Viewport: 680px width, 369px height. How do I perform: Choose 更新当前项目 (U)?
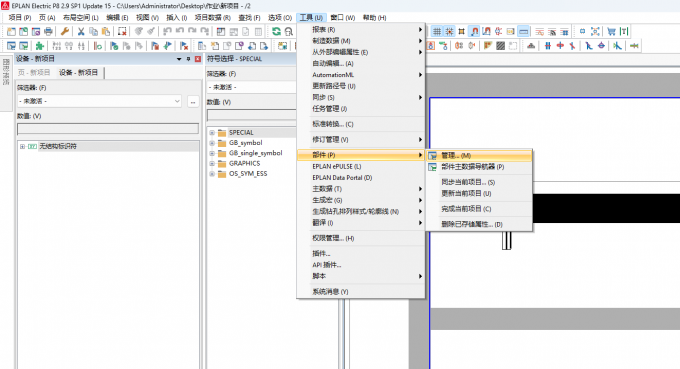[x=479, y=193]
